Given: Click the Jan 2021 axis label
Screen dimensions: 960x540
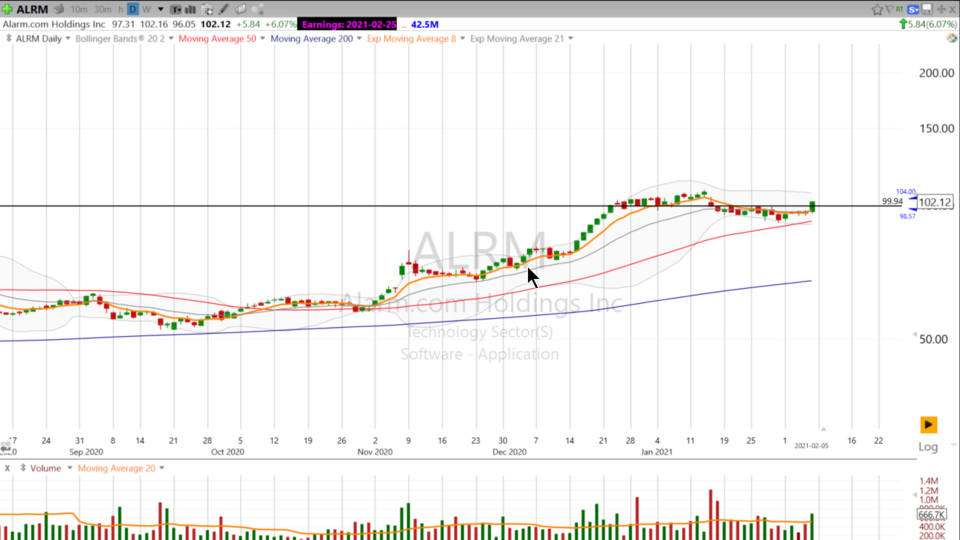Looking at the screenshot, I should (x=656, y=452).
